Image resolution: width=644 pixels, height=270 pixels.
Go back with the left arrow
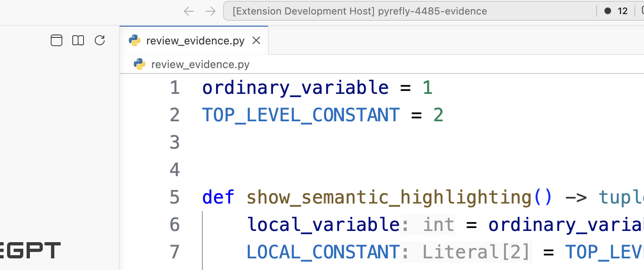[189, 11]
